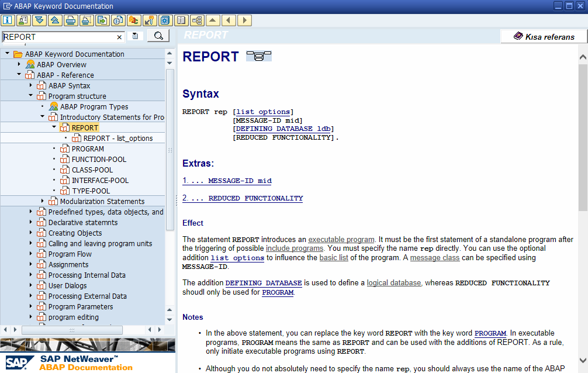Click the printer toolbar icon
The height and width of the screenshot is (373, 588).
(x=71, y=20)
